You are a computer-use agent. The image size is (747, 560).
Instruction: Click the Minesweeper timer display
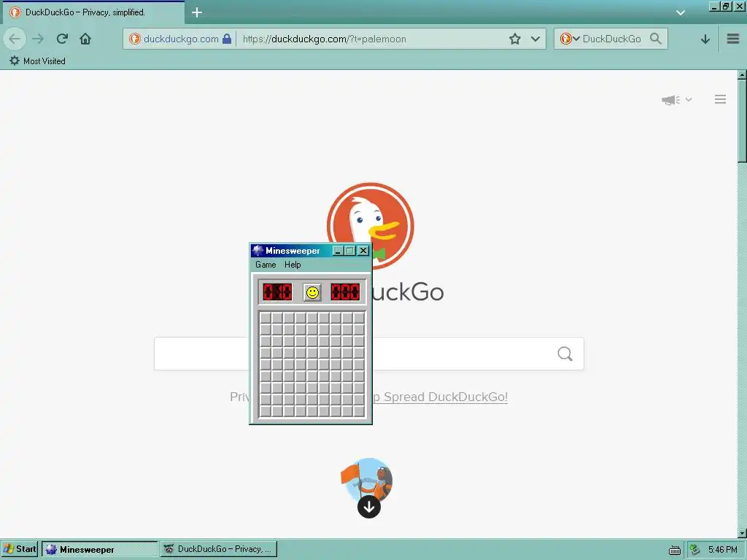tap(345, 292)
